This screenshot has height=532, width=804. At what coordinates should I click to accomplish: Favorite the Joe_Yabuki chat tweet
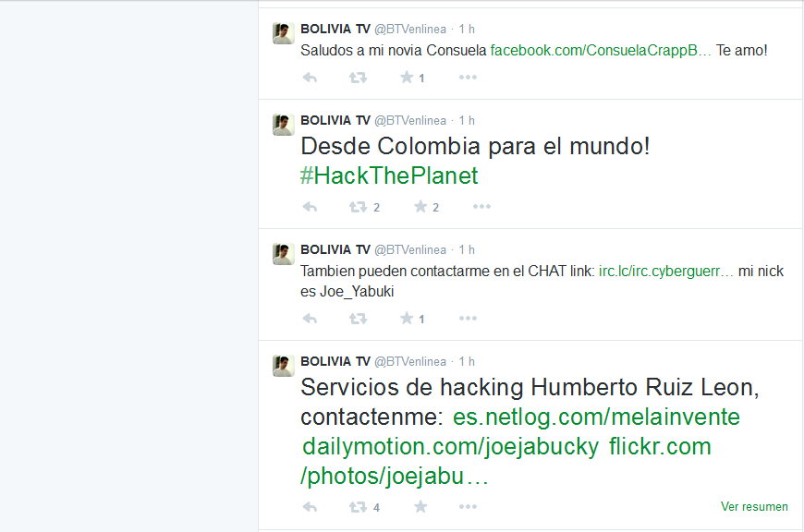click(x=407, y=319)
